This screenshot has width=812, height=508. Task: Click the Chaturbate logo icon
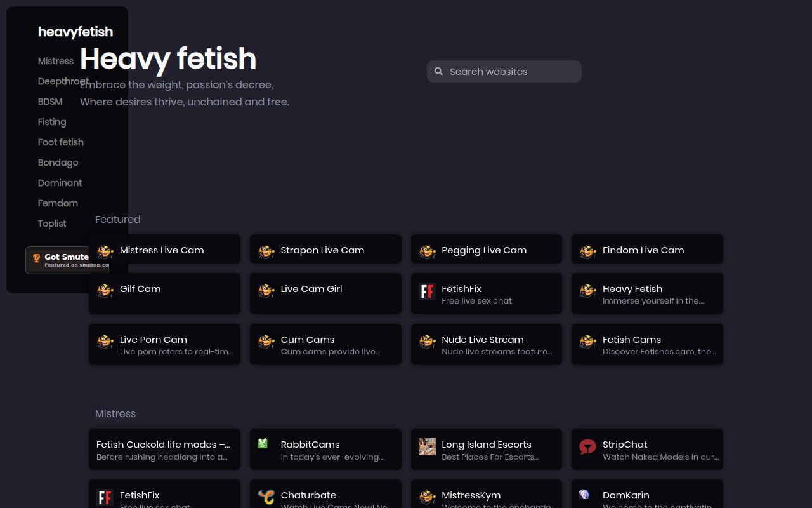click(266, 497)
